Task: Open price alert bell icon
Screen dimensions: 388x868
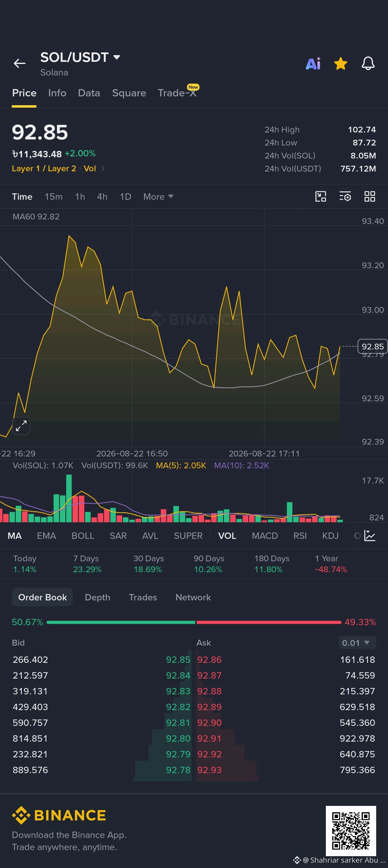Action: [x=368, y=63]
